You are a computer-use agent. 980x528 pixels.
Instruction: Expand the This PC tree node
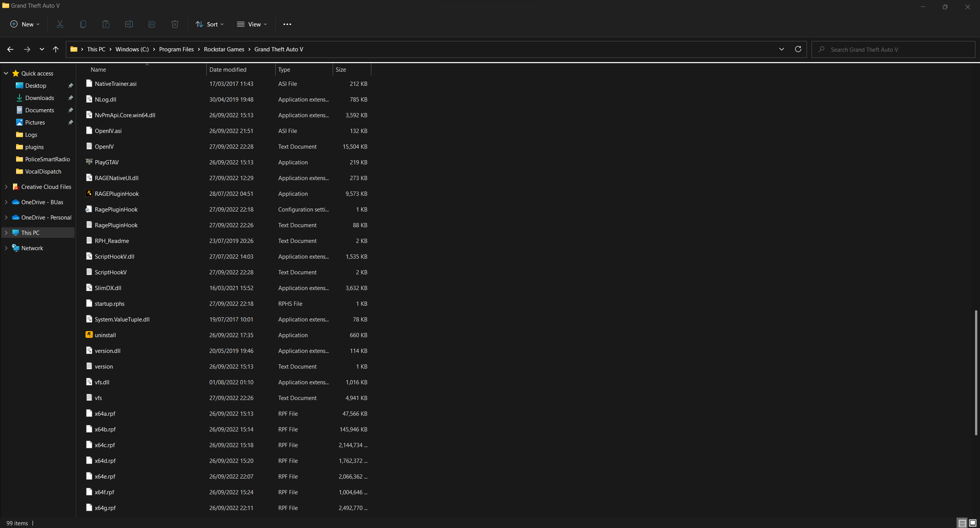point(6,233)
